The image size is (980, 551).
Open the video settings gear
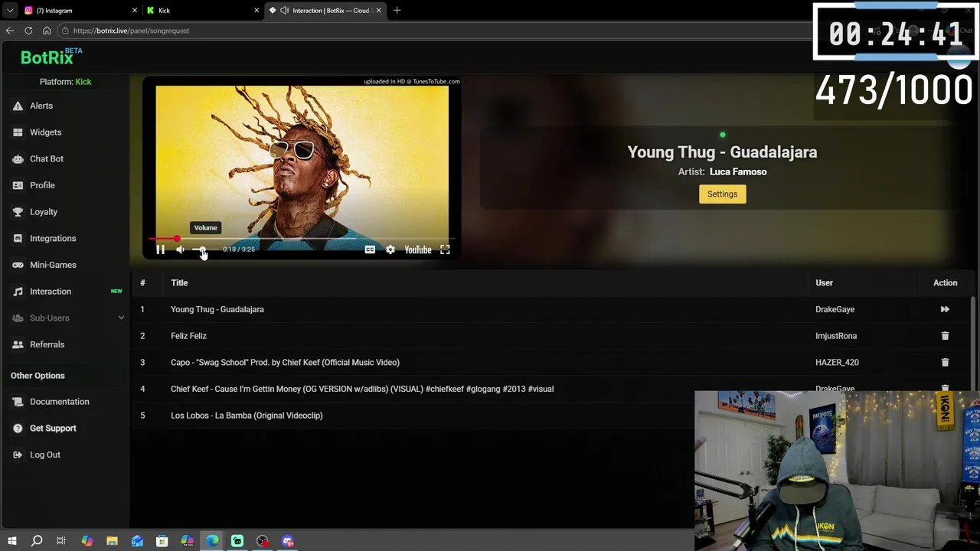click(x=390, y=249)
